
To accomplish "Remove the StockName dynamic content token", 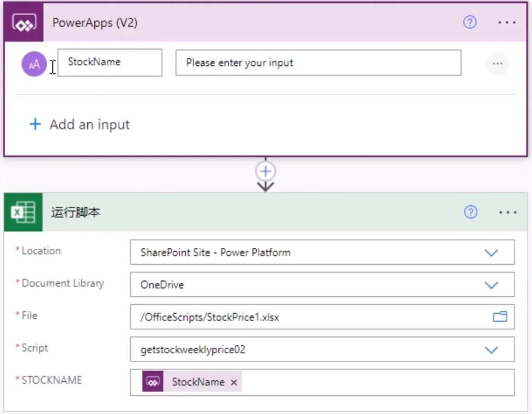I will pyautogui.click(x=234, y=382).
